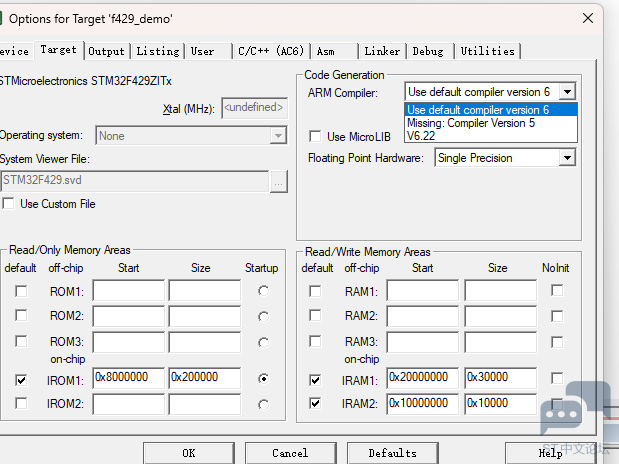
Task: Open the Floating Point Hardware dropdown
Action: pyautogui.click(x=505, y=158)
